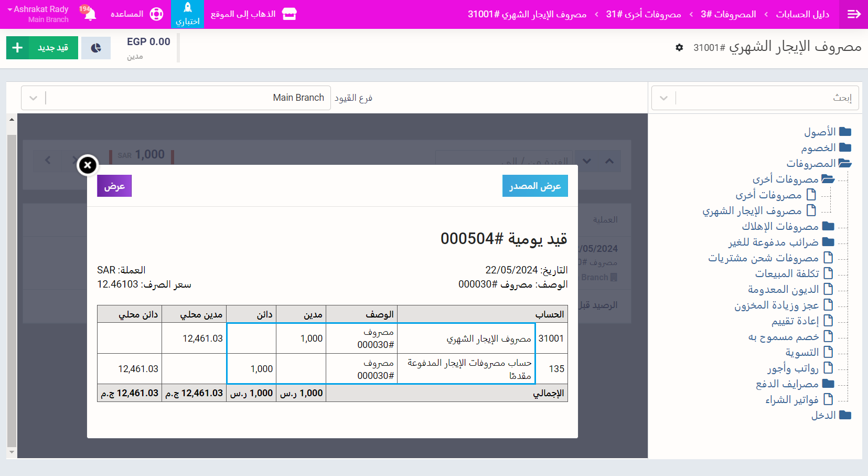Click the rocket trial icon

click(x=187, y=8)
